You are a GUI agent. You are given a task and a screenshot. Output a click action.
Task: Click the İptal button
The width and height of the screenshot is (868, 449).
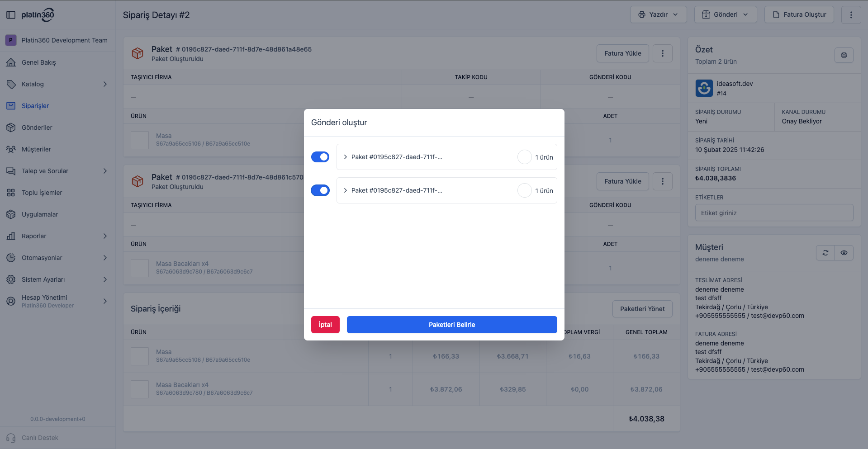click(x=325, y=325)
